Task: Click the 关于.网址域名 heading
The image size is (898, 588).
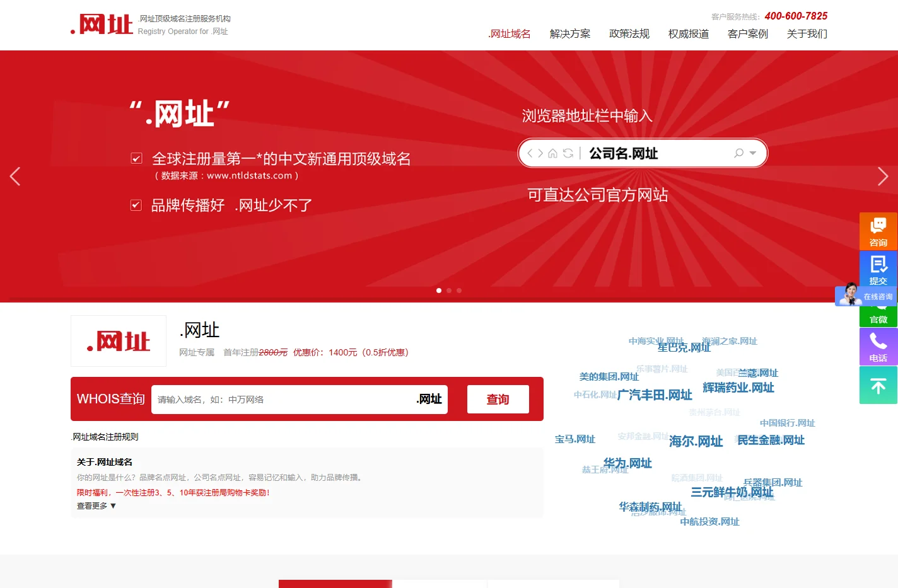Action: (105, 462)
